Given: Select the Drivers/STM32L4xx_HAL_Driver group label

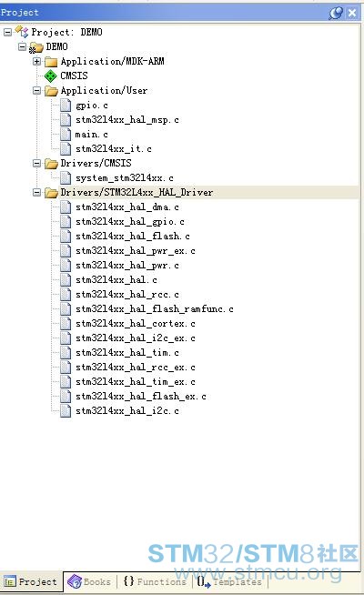Looking at the screenshot, I should [x=136, y=192].
